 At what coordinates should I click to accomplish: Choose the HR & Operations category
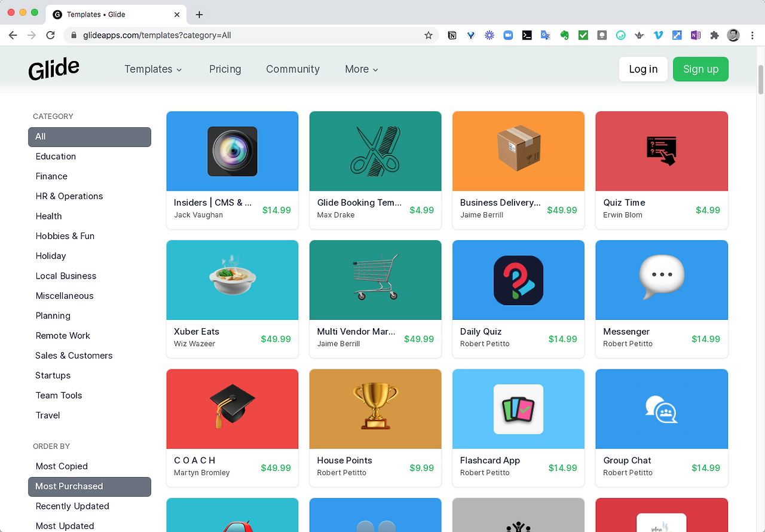pyautogui.click(x=69, y=196)
